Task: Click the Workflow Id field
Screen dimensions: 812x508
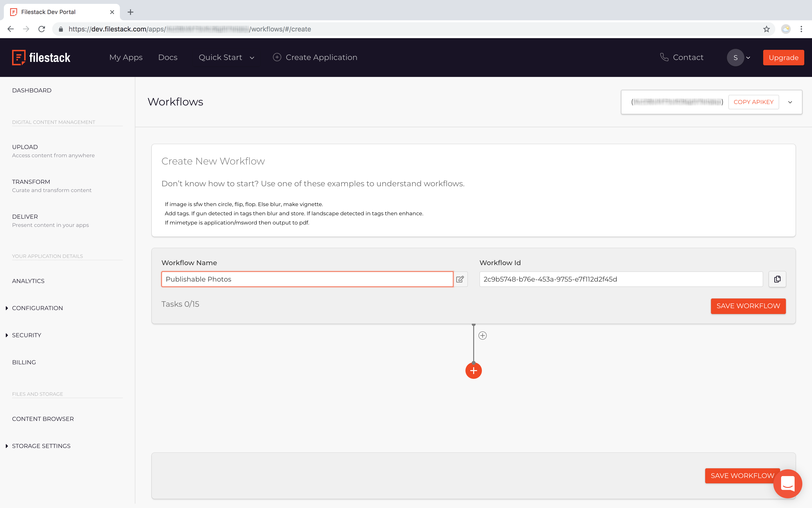Action: (621, 279)
